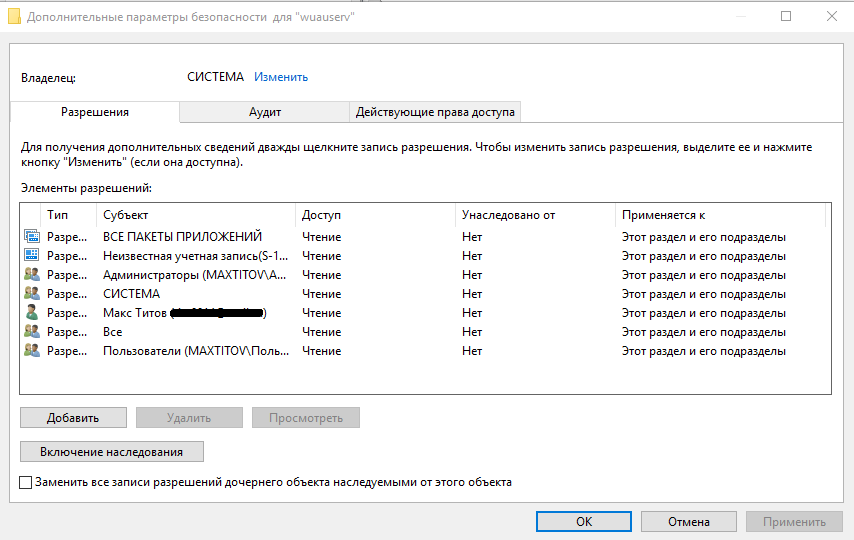Screen dimensions: 854x540
Task: Click the Изменить owner link
Action: [x=281, y=77]
